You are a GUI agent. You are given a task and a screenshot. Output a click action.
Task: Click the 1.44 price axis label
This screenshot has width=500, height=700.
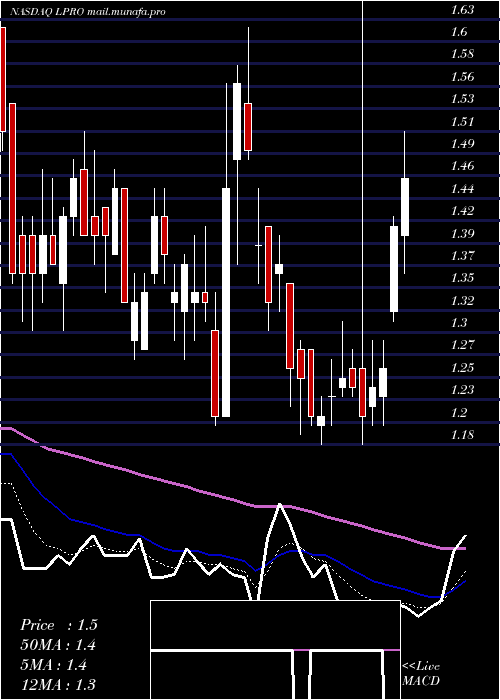462,189
